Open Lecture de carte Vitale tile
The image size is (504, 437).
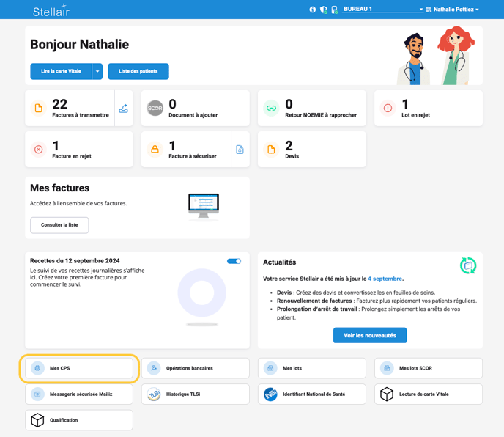click(x=428, y=394)
